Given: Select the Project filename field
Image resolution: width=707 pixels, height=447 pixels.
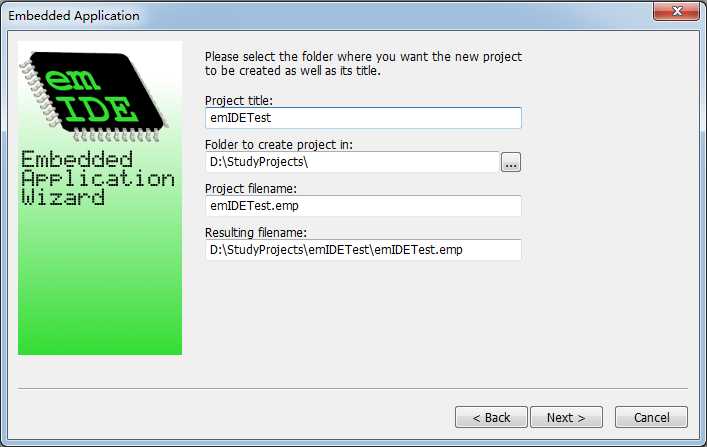Looking at the screenshot, I should 363,206.
